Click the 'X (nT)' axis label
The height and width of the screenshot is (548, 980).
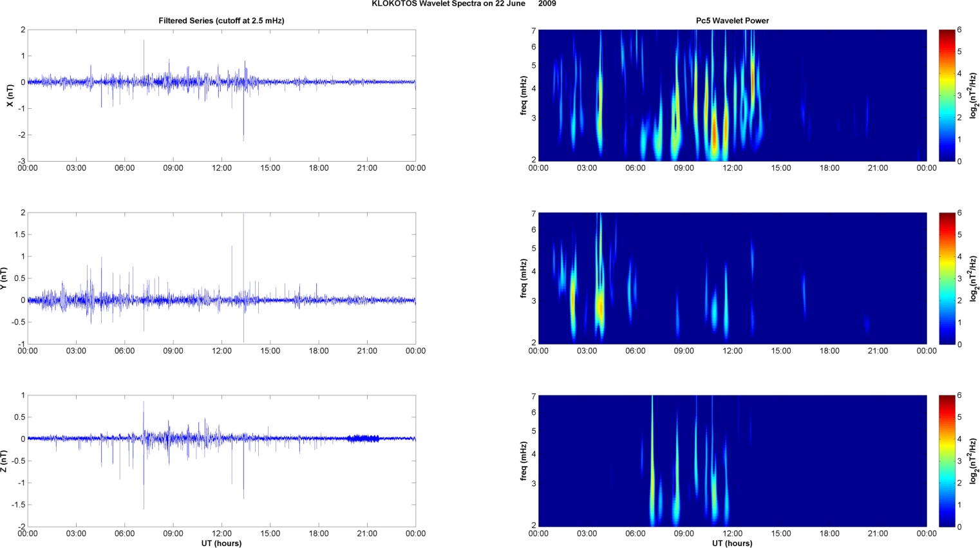click(x=10, y=95)
